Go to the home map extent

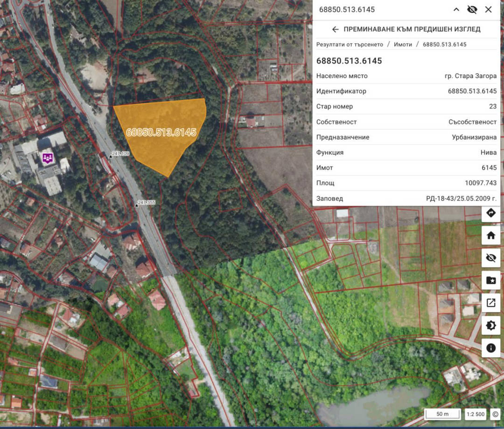point(490,235)
